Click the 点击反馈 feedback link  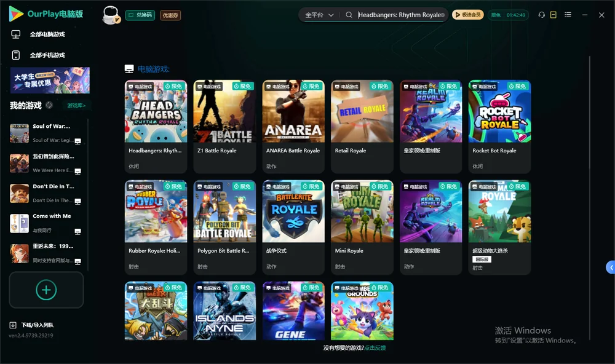tap(375, 347)
